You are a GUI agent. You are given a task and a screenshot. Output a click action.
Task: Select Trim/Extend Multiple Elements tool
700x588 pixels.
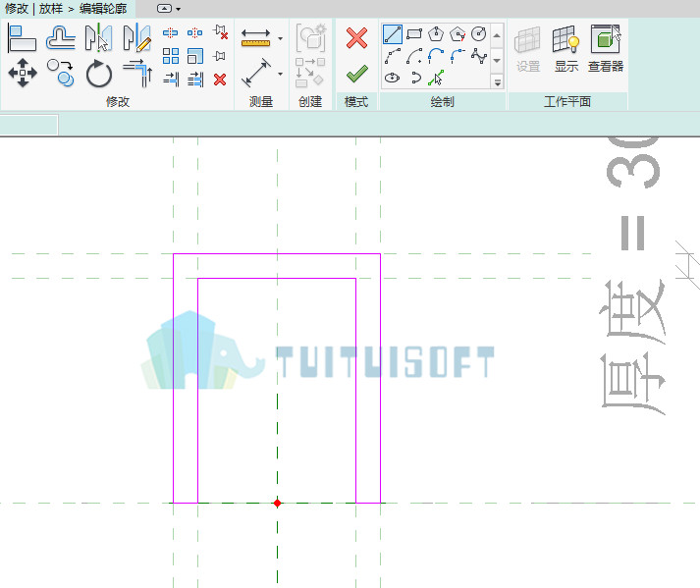point(195,80)
